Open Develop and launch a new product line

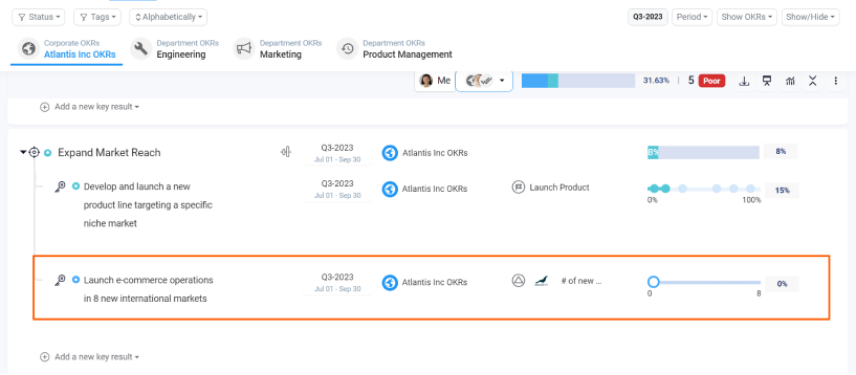pyautogui.click(x=148, y=205)
